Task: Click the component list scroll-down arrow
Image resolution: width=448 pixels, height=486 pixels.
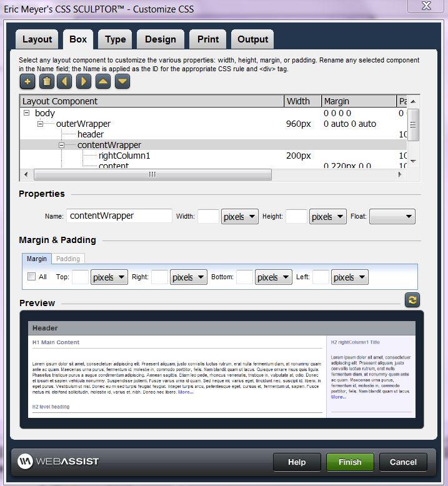Action: click(x=413, y=161)
